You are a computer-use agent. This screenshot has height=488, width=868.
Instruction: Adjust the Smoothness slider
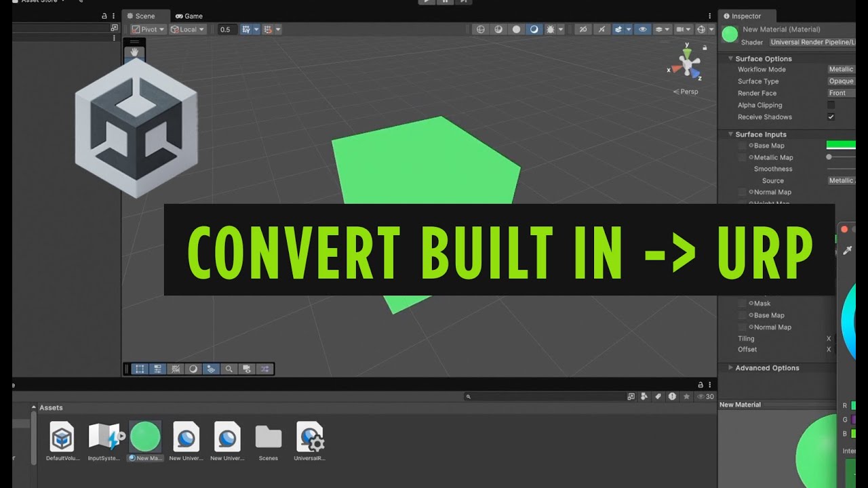(x=841, y=169)
